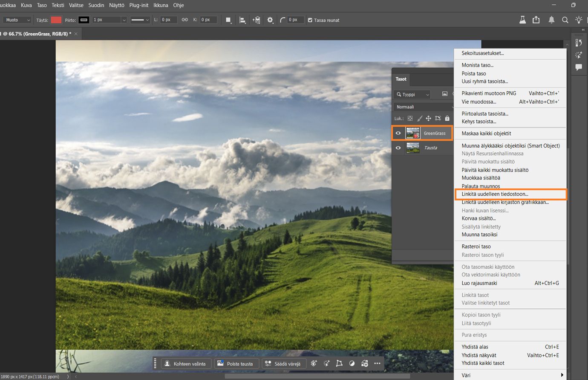The image size is (588, 380).
Task: Open the gear settings in options bar
Action: coord(270,20)
